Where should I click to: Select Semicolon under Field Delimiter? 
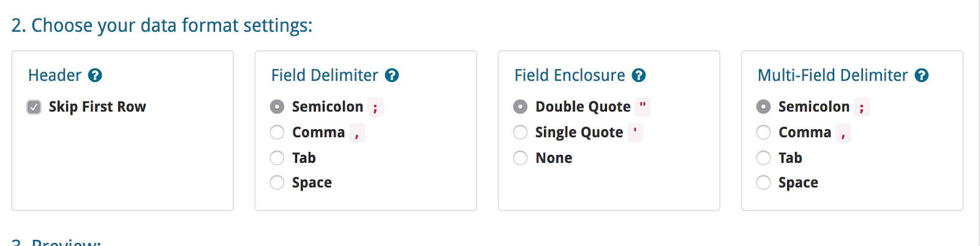point(277,106)
